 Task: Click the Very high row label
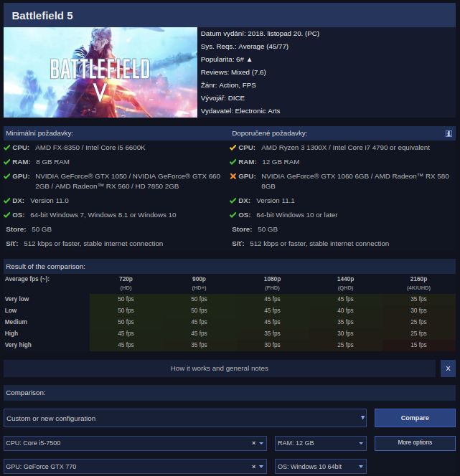18,345
